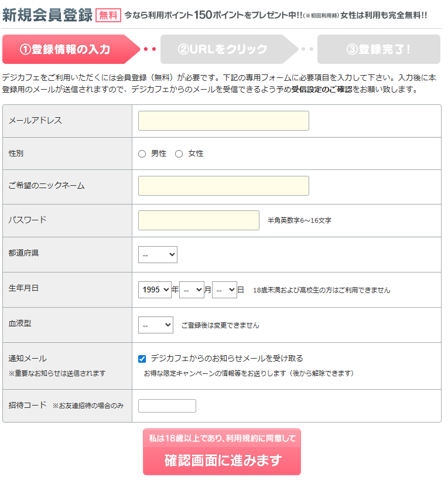Image resolution: width=448 pixels, height=487 pixels.
Task: Click the ②URLをクリック step indicator
Action: [221, 50]
